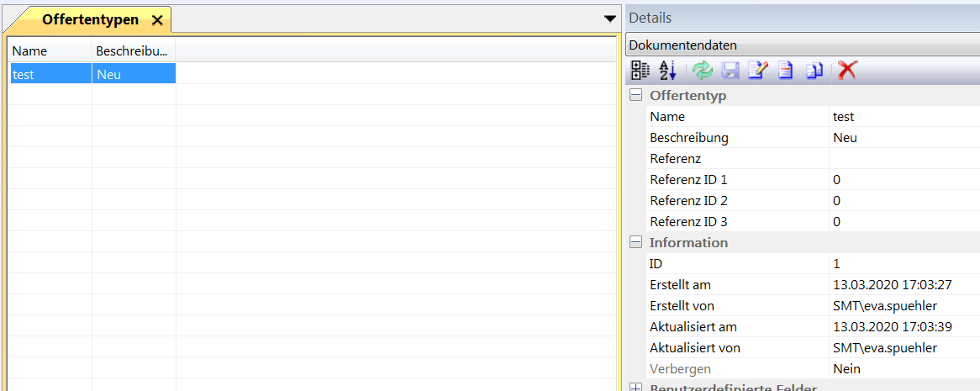Collapse the Information property group
The width and height of the screenshot is (980, 391).
[636, 242]
